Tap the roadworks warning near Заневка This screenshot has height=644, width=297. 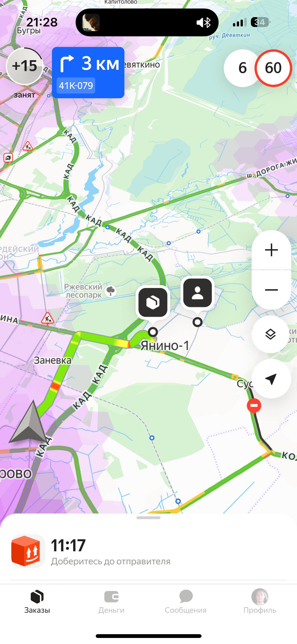pyautogui.click(x=48, y=318)
